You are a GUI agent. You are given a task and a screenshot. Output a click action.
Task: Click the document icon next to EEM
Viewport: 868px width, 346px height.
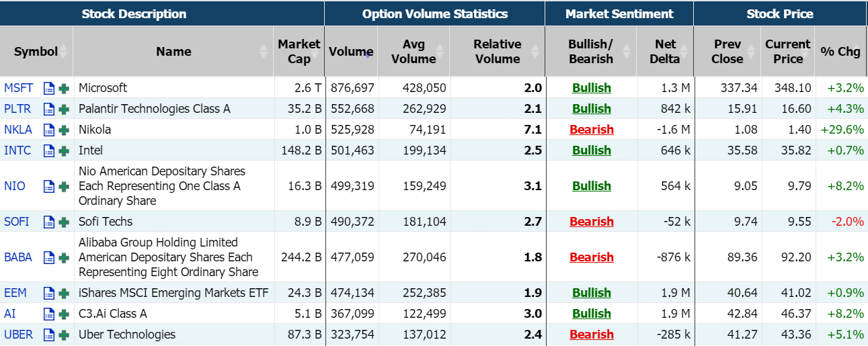click(49, 293)
